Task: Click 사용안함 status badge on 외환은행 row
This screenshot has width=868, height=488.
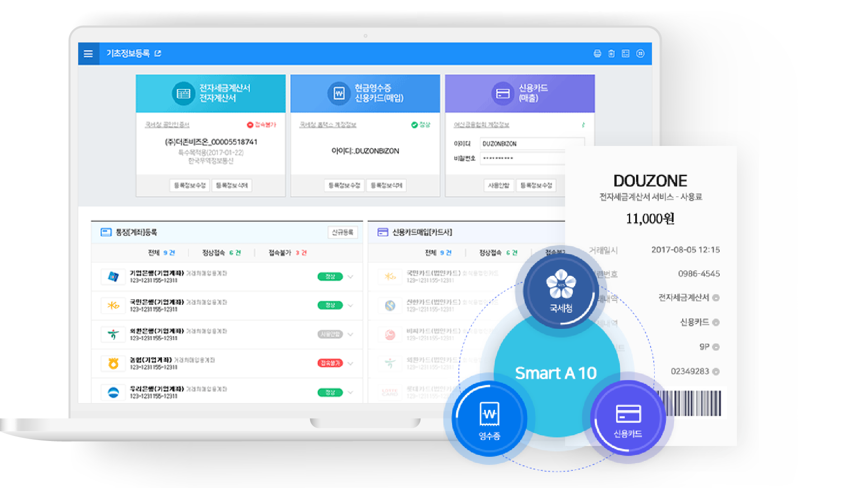Action: (x=330, y=334)
